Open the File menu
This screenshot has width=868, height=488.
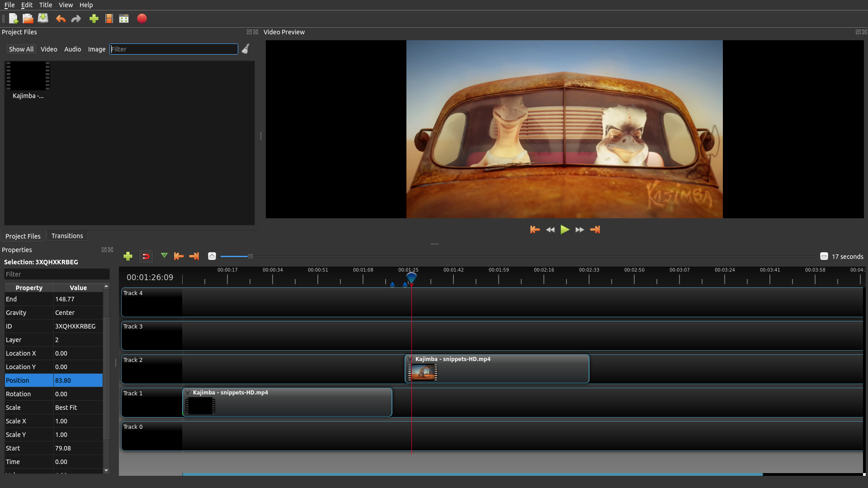coord(9,5)
